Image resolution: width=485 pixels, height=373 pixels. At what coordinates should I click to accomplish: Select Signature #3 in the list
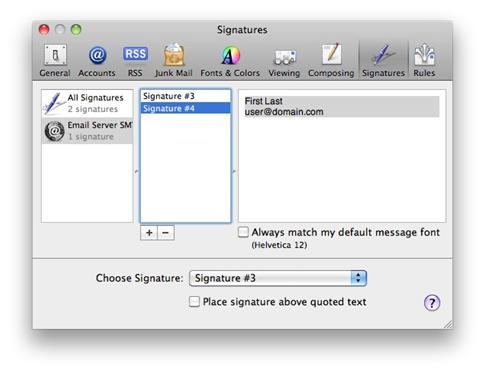click(186, 96)
